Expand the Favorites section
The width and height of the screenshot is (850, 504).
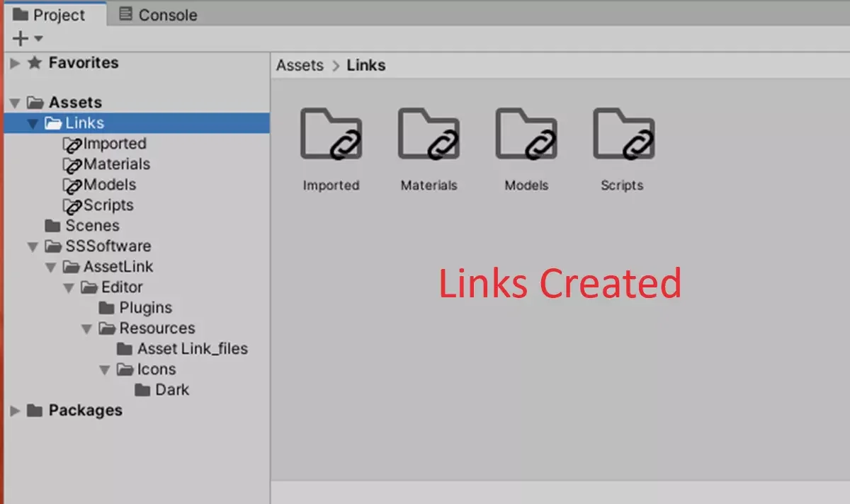click(16, 63)
